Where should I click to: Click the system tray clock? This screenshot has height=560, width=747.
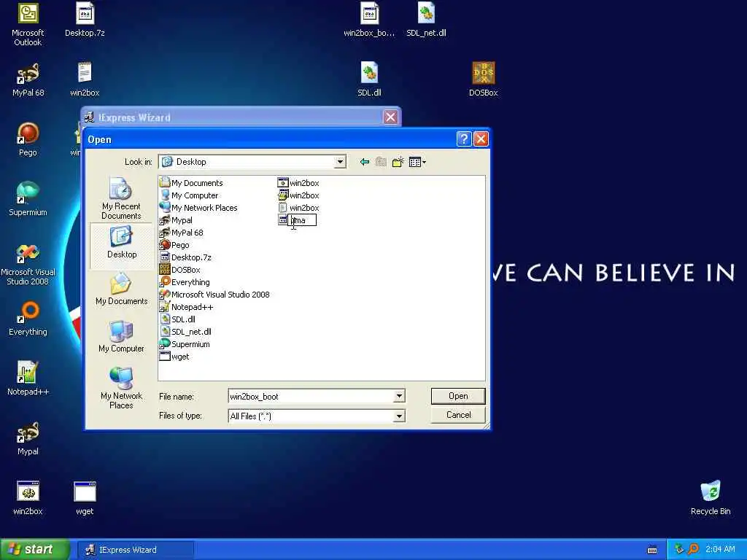coord(720,550)
